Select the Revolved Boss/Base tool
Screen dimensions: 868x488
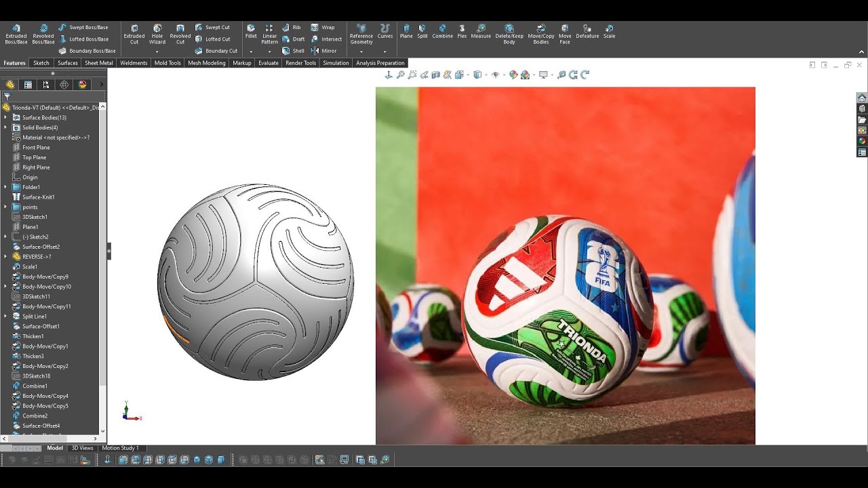pos(43,34)
